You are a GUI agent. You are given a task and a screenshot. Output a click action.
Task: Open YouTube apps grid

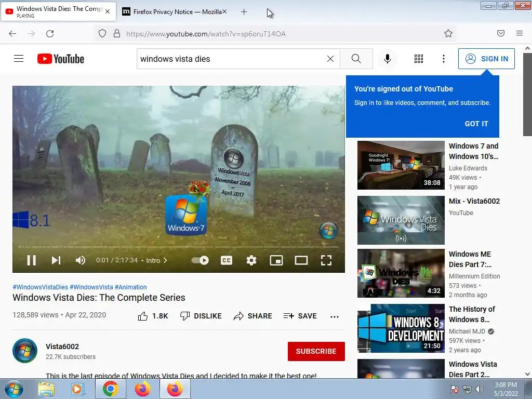pyautogui.click(x=419, y=59)
